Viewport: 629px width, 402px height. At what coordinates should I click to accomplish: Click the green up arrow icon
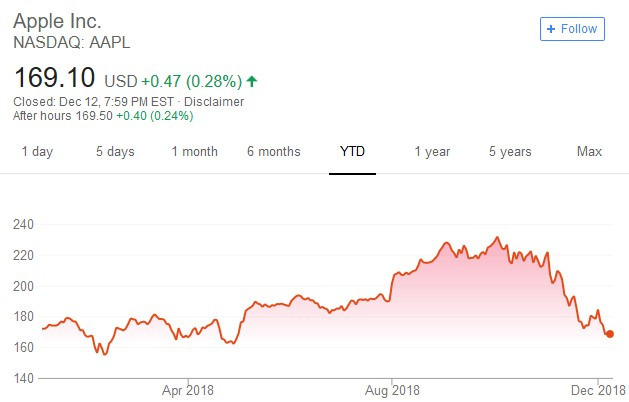click(x=252, y=81)
